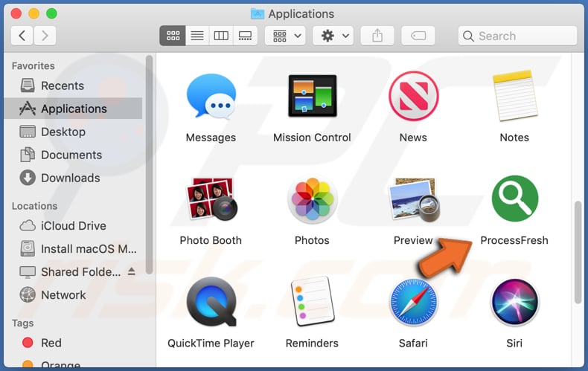Click the Share toolbar button
The width and height of the screenshot is (588, 371).
[x=377, y=36]
